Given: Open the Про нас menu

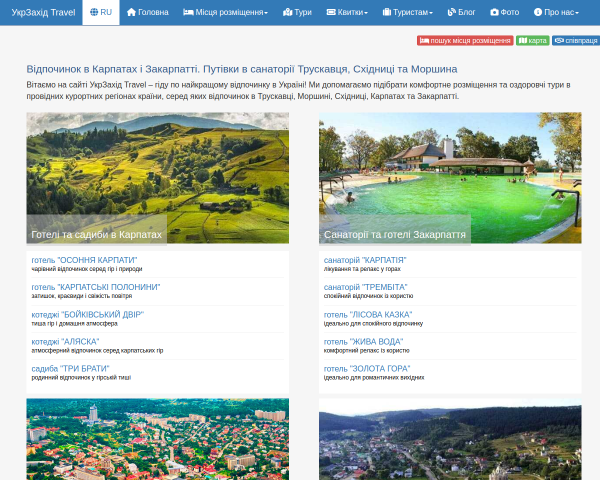Looking at the screenshot, I should [x=556, y=12].
